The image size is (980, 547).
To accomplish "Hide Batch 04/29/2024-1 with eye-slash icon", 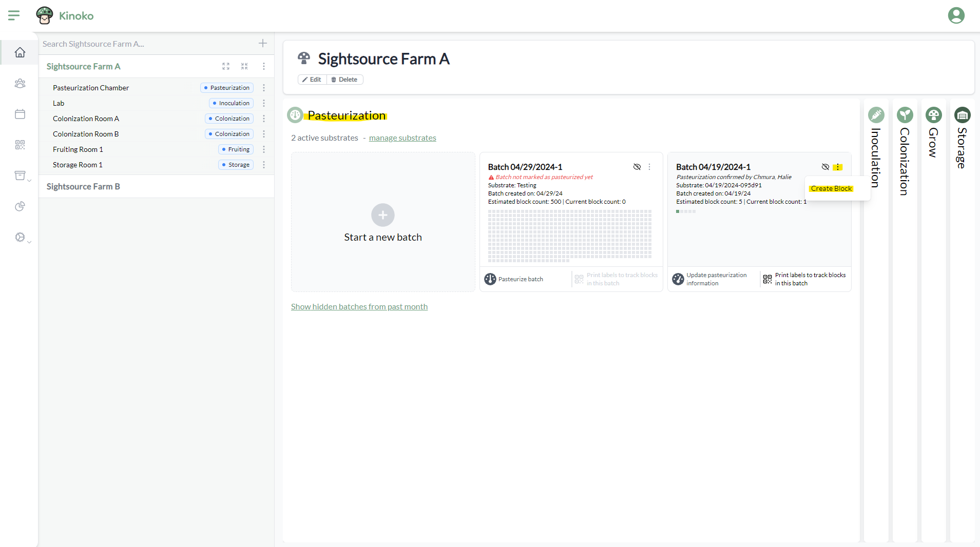I will (637, 167).
